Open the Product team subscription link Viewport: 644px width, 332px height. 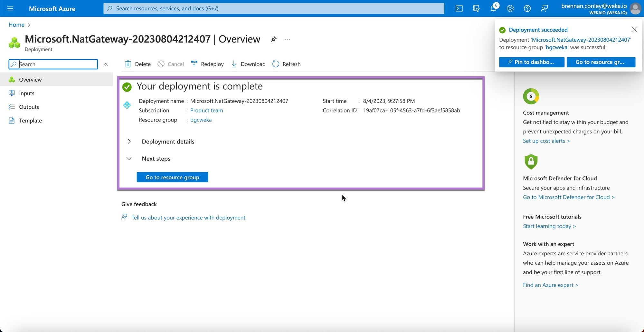(206, 111)
